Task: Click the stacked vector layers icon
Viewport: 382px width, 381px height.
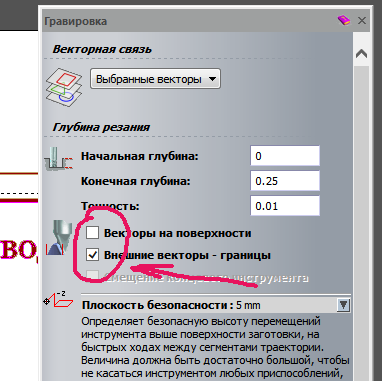Action: tap(64, 87)
